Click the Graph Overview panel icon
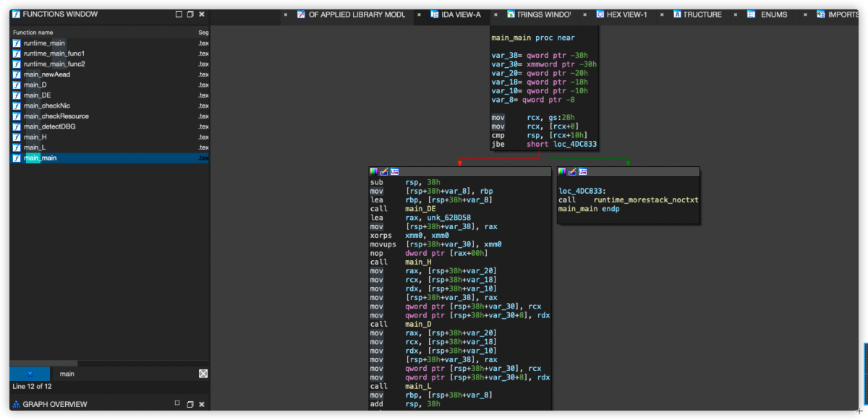Viewport: 868px width, 420px height. (16, 405)
